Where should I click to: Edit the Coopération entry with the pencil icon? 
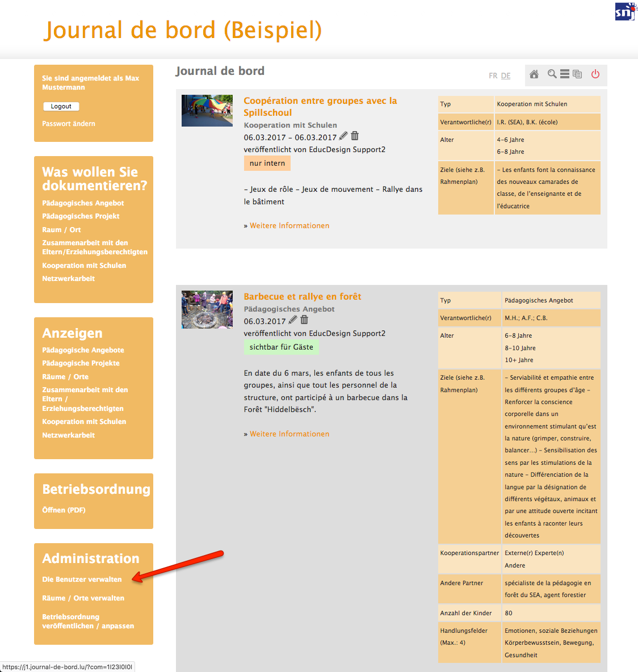343,136
